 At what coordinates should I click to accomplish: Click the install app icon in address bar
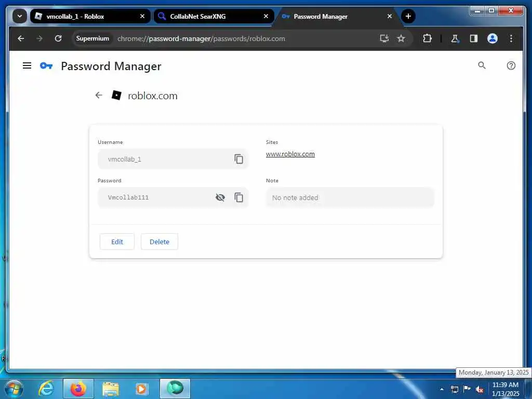point(384,38)
